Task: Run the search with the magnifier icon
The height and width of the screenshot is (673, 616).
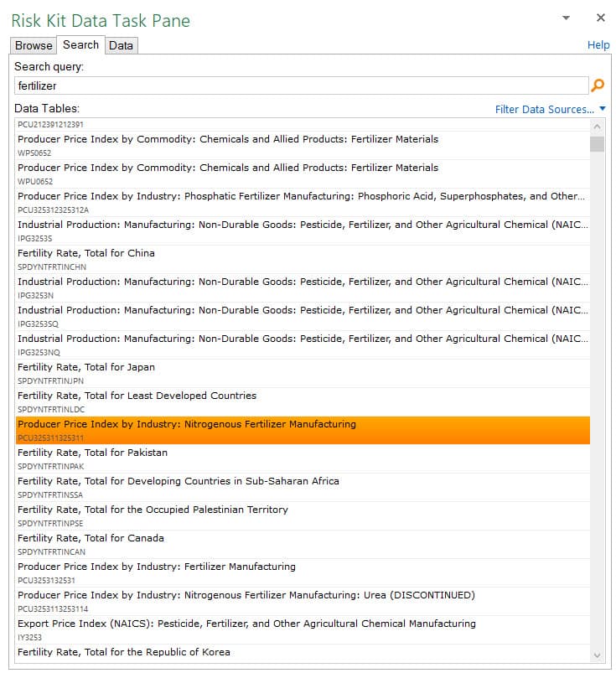Action: tap(597, 85)
